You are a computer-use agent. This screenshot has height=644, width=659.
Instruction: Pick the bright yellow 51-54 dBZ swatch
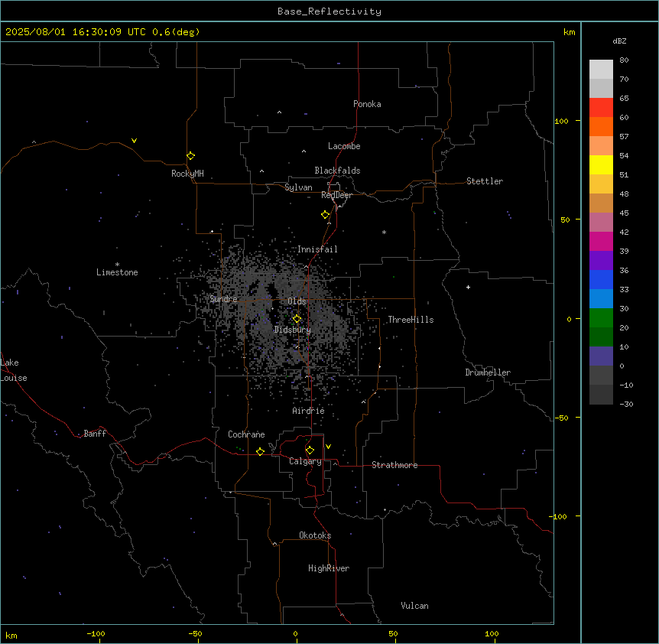601,164
